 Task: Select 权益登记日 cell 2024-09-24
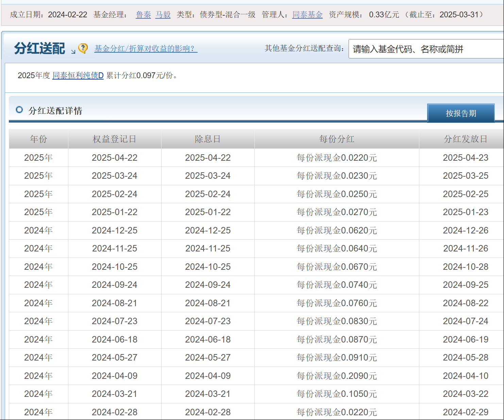115,285
